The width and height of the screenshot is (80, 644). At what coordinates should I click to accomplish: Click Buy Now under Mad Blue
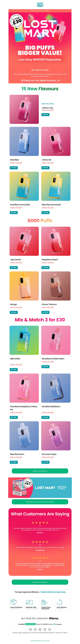click(14, 168)
